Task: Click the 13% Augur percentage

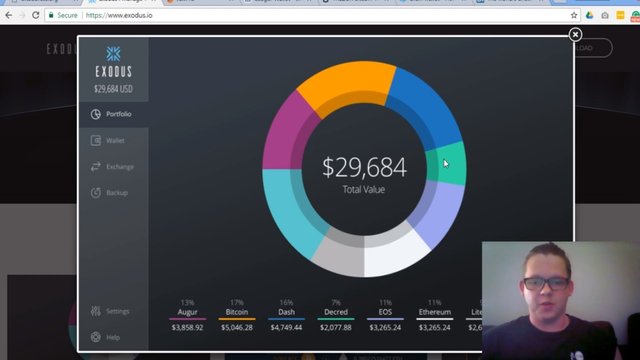Action: (187, 302)
